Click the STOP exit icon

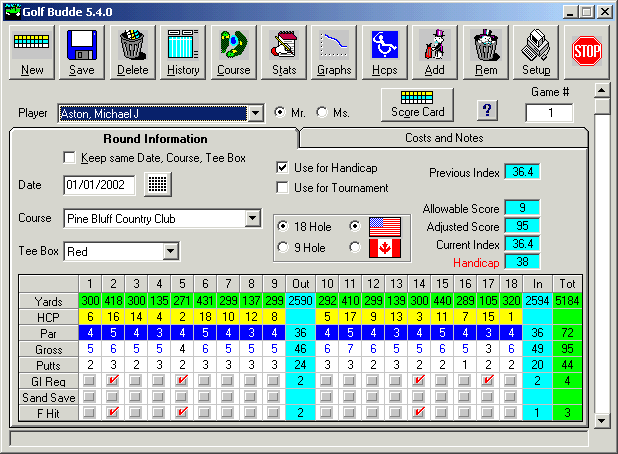click(x=587, y=51)
